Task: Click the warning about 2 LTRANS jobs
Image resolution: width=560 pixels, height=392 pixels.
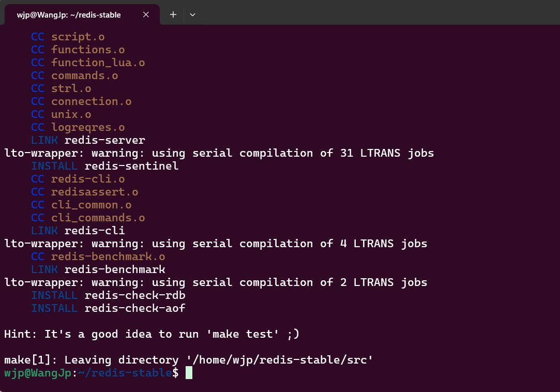Action: (x=216, y=282)
